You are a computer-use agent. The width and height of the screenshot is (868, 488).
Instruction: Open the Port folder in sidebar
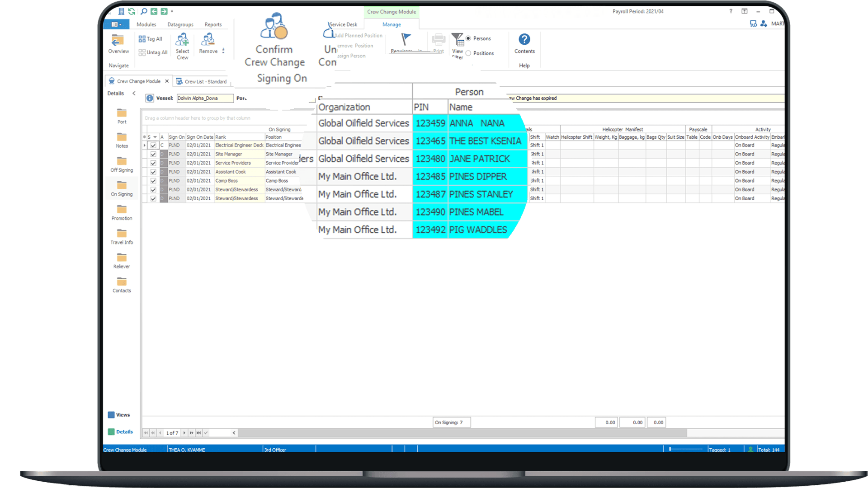pos(122,116)
